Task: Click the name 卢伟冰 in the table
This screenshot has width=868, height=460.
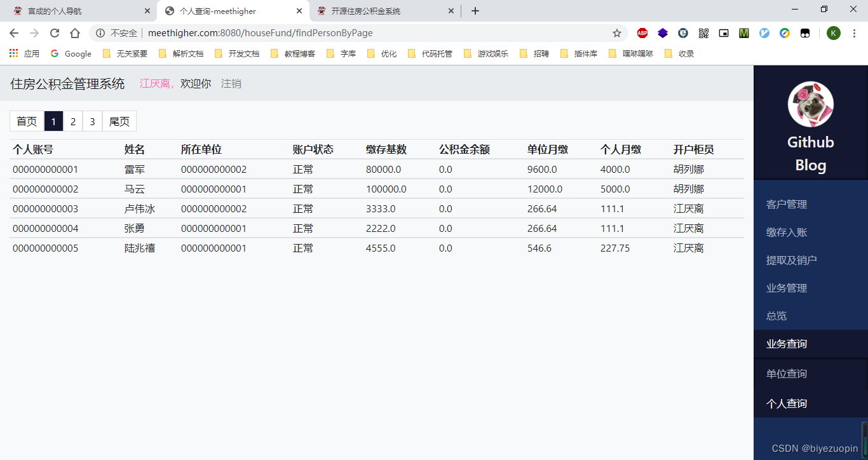Action: [140, 209]
